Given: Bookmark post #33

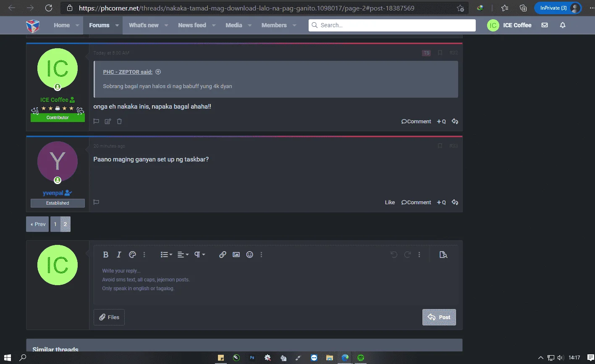Looking at the screenshot, I should pos(440,146).
